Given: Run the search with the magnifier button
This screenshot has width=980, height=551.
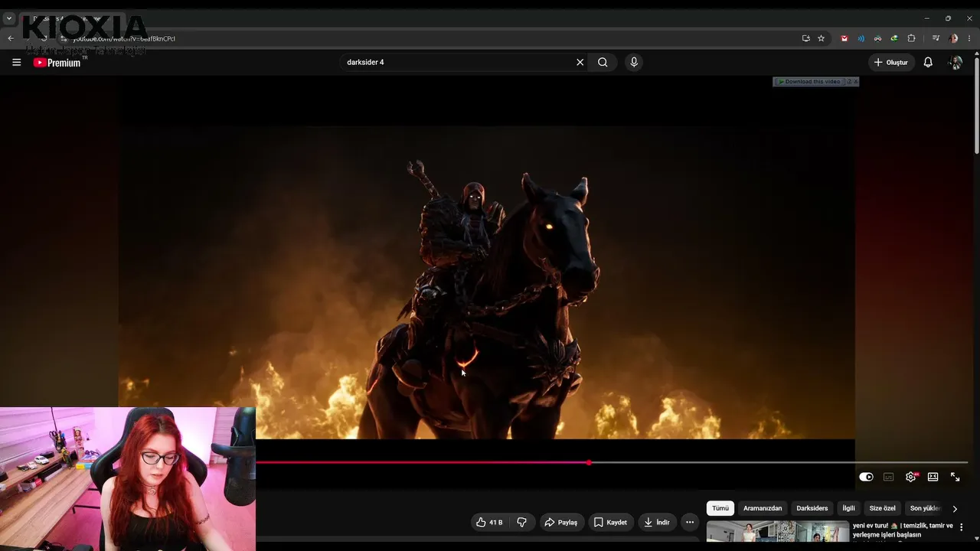Looking at the screenshot, I should coord(603,62).
